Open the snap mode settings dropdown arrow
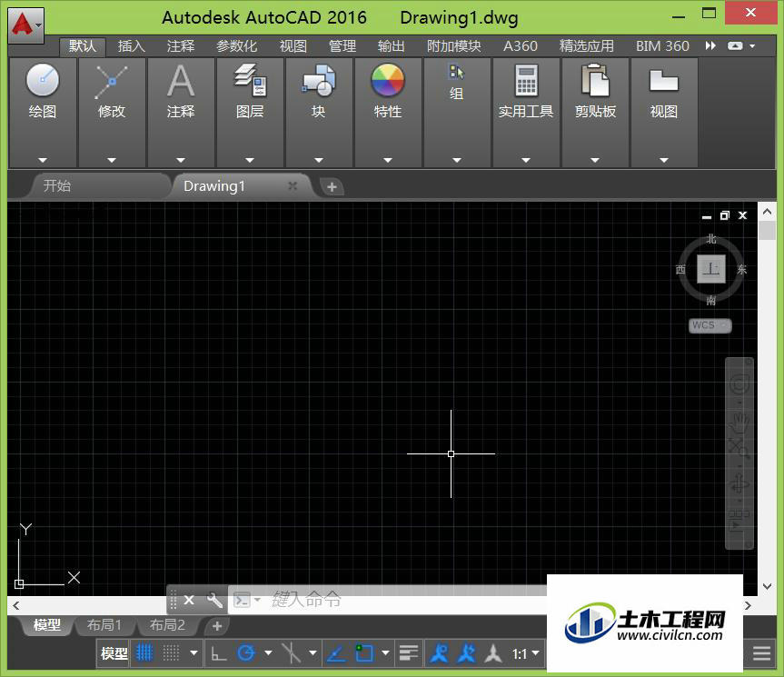784x677 pixels. [x=194, y=653]
